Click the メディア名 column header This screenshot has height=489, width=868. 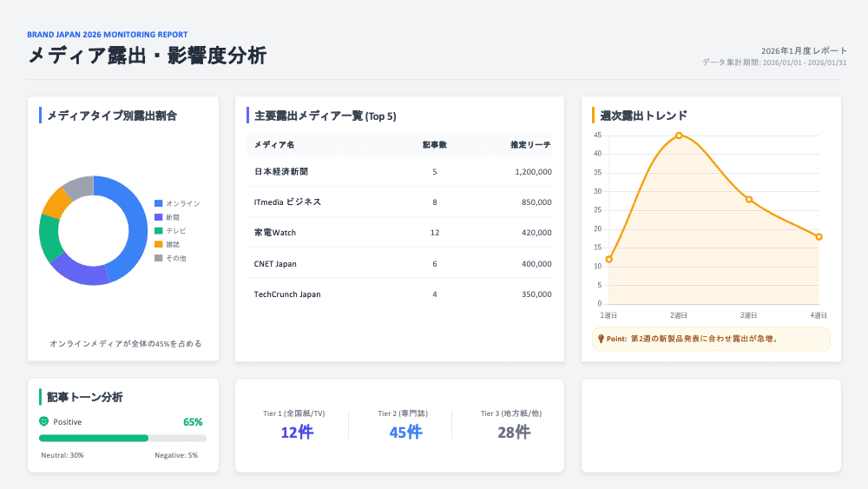[x=273, y=144]
